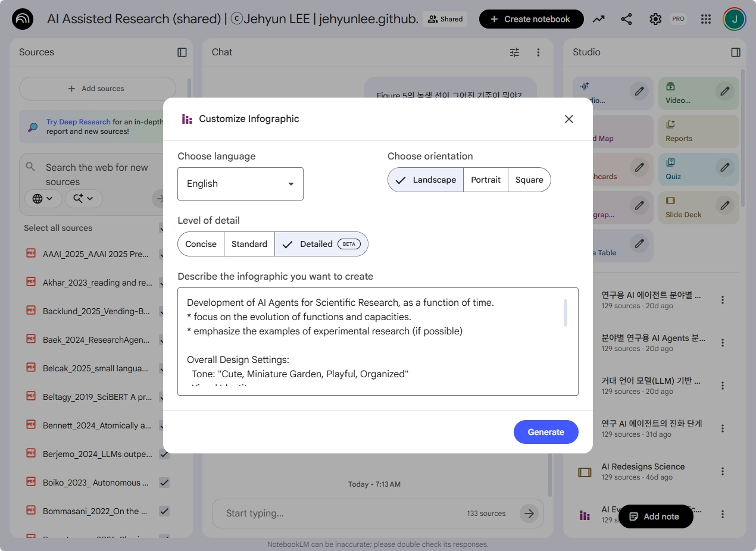
Task: Select Square orientation
Action: click(529, 180)
